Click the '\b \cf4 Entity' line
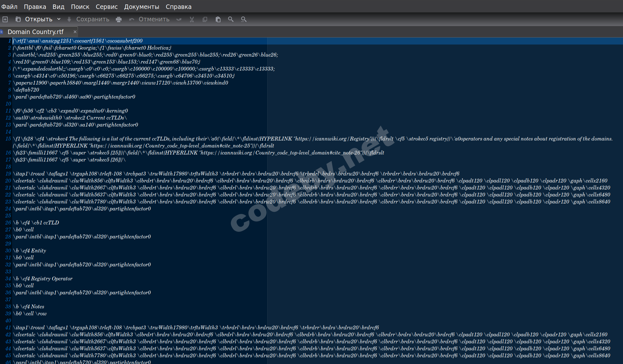 click(x=30, y=251)
